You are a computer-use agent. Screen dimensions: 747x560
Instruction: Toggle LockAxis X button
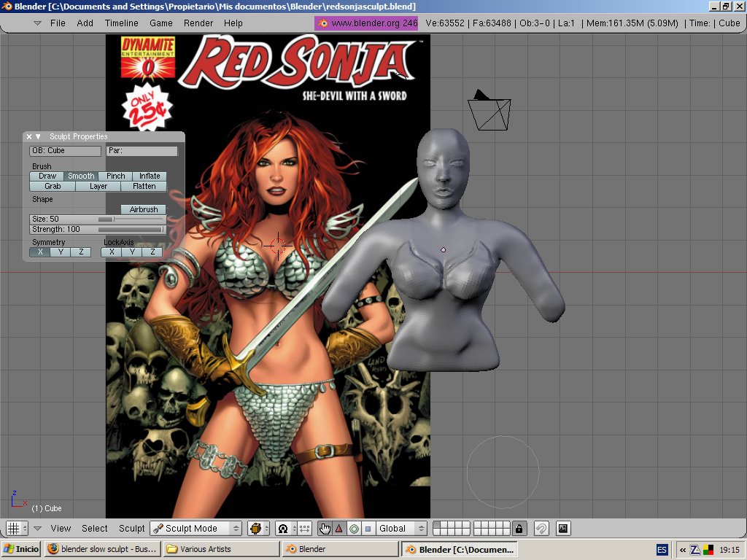[x=112, y=252]
